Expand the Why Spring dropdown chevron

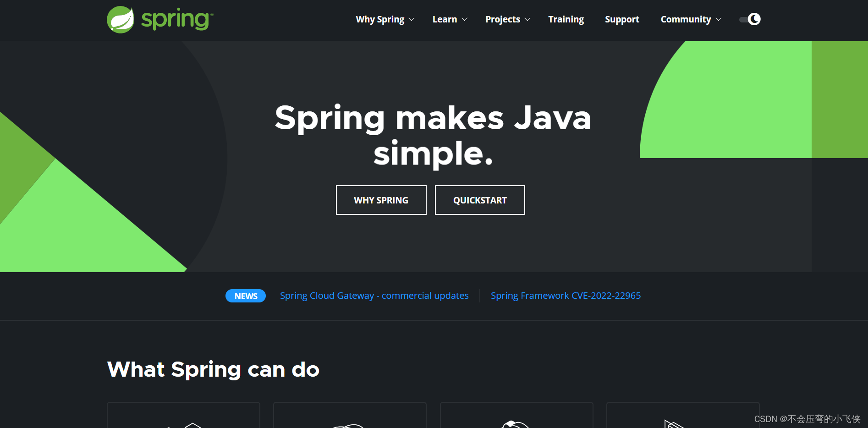click(412, 20)
